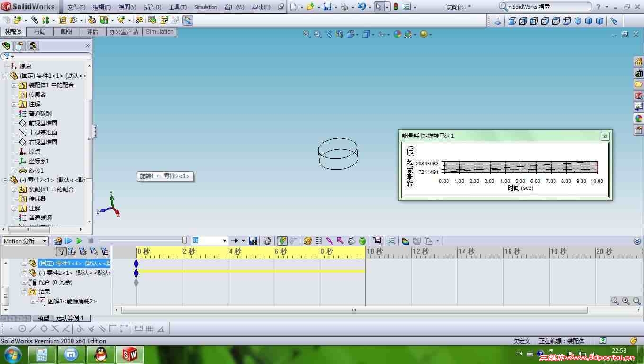The width and height of the screenshot is (644, 364).
Task: Select the 运动算例 1 tab
Action: (70, 318)
